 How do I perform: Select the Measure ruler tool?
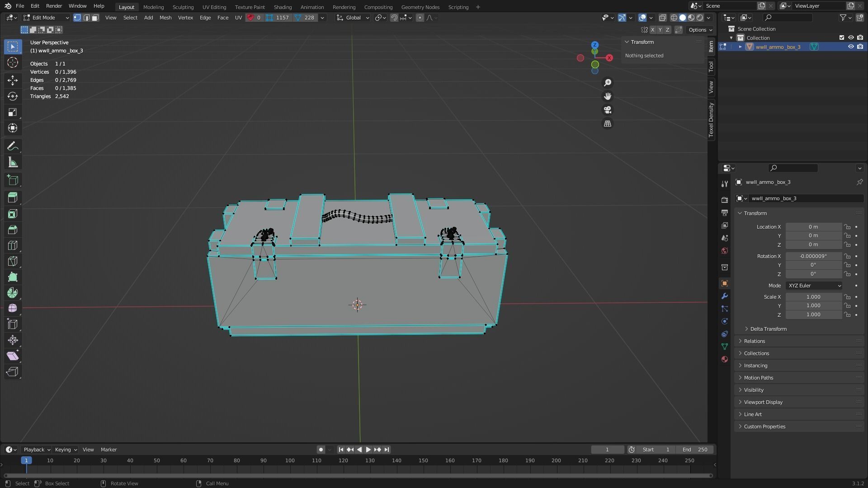coord(13,162)
